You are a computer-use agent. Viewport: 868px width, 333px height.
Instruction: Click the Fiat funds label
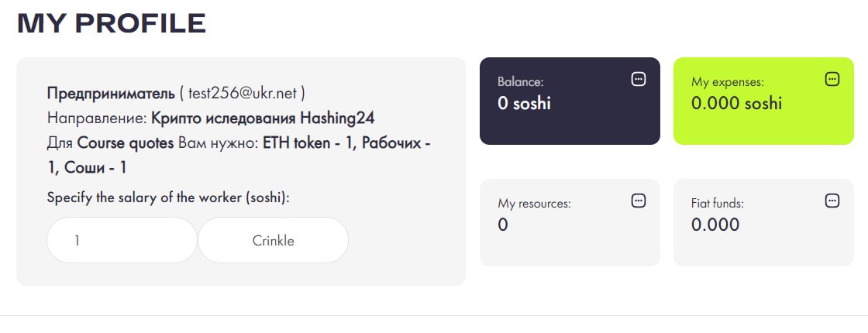tap(717, 204)
